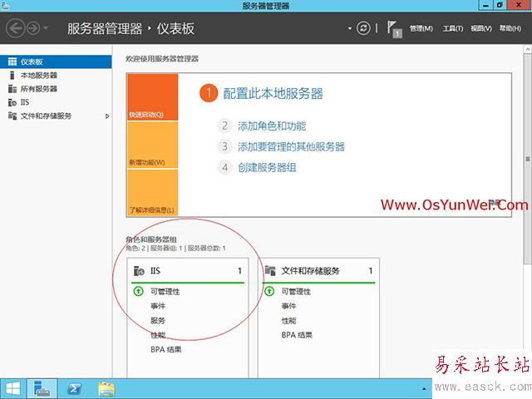Click IIS tile 可管理性 green status icon
The width and height of the screenshot is (532, 399).
139,291
